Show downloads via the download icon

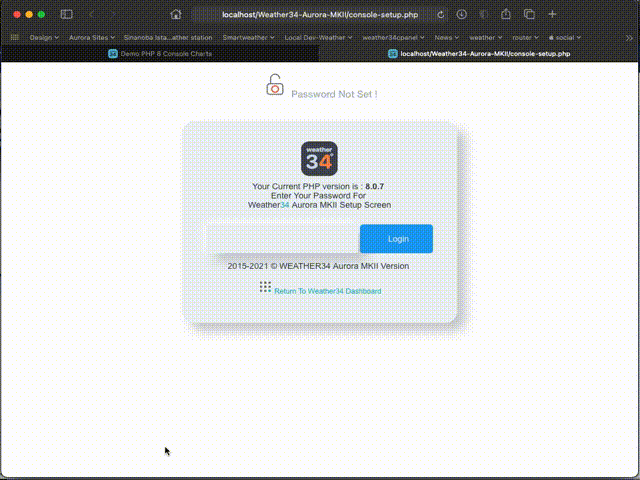click(x=462, y=14)
